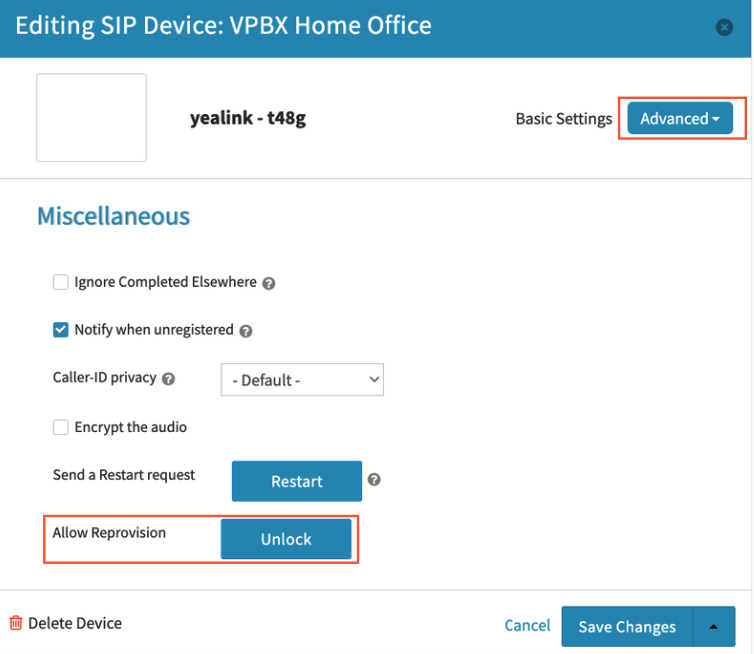Screen dimensions: 754x654
Task: Click help icon beside Caller-ID privacy
Action: click(168, 379)
